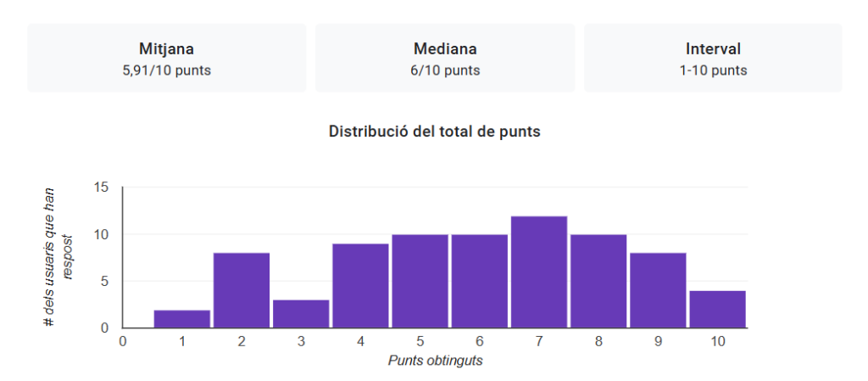
Task: Select the histogram bar for score 9
Action: [x=658, y=290]
